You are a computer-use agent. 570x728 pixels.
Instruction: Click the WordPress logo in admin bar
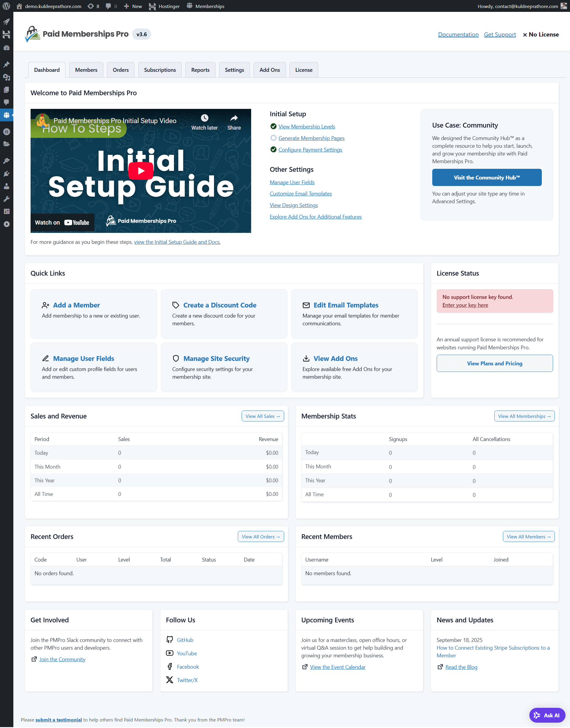click(x=6, y=6)
